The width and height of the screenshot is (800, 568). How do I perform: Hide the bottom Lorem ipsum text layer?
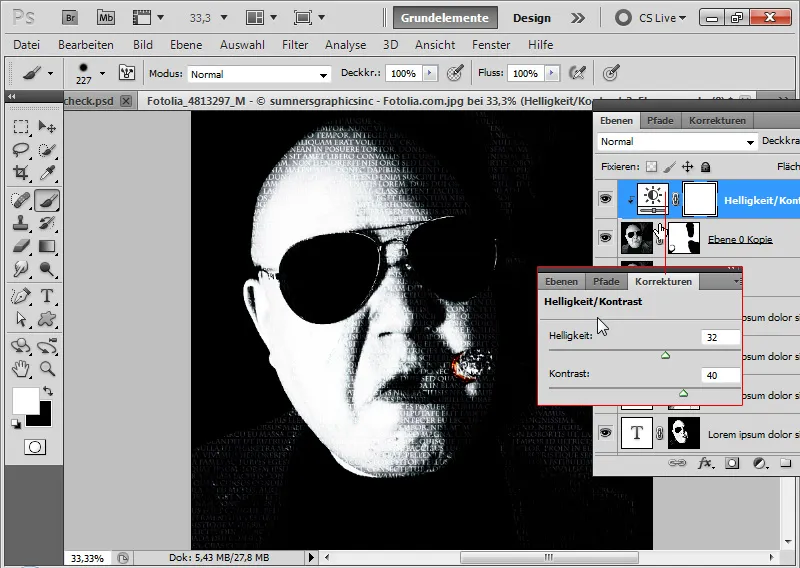point(605,433)
